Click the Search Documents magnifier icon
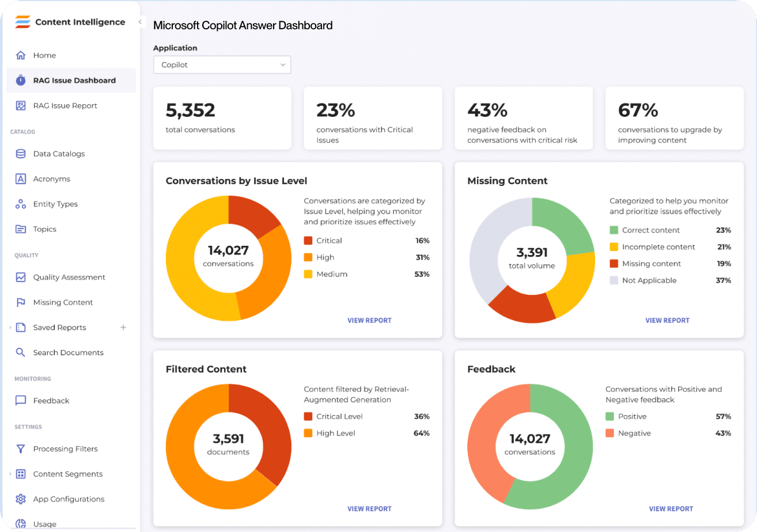Viewport: 757px width, 532px height. 21,352
